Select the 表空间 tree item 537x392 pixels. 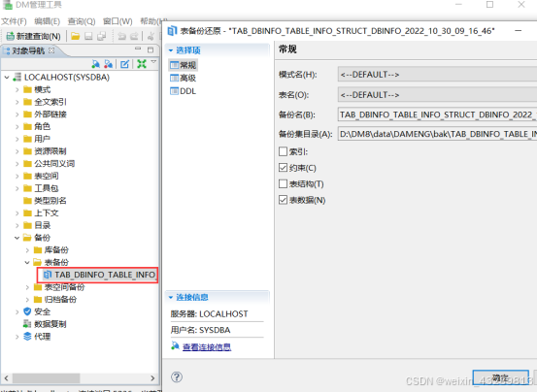click(47, 176)
